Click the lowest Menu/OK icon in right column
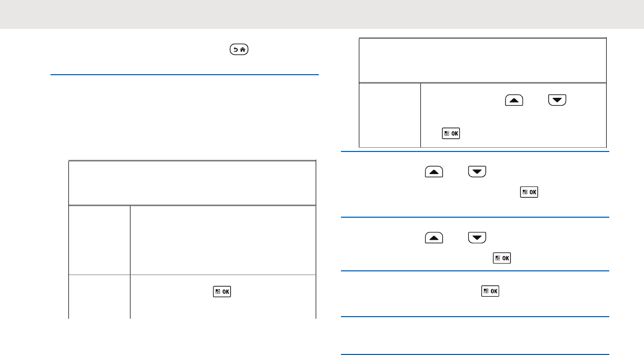This screenshot has height=355, width=644. tap(490, 291)
